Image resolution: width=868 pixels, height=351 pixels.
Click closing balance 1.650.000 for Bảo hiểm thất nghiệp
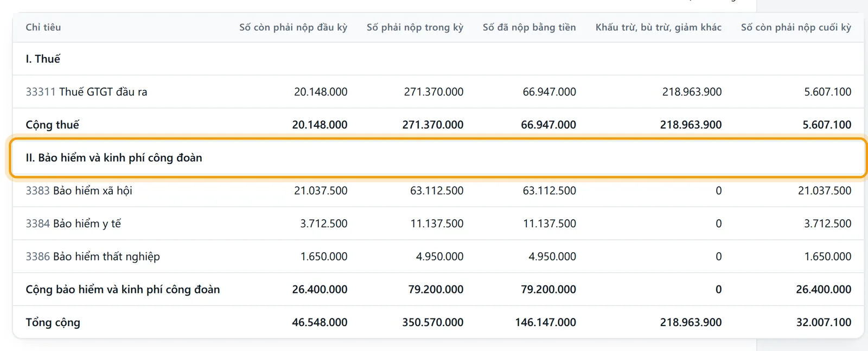tap(828, 257)
